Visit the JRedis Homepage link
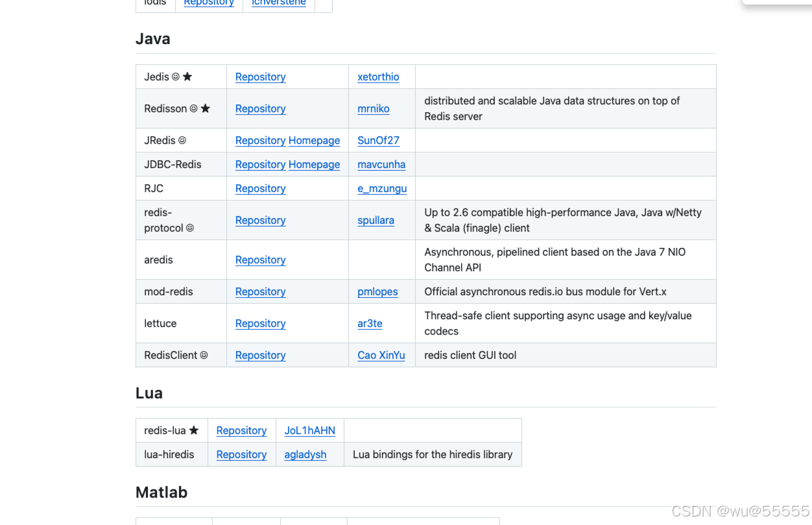This screenshot has width=812, height=525. click(x=314, y=140)
